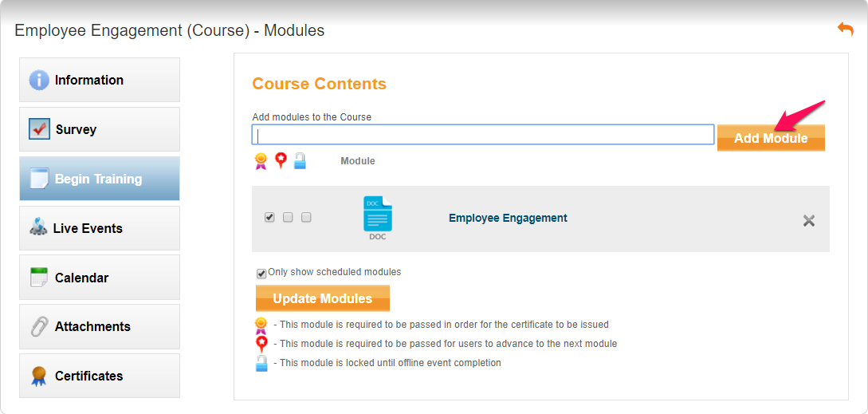Screen dimensions: 868x414
Task: Open the Survey tab
Action: [100, 129]
